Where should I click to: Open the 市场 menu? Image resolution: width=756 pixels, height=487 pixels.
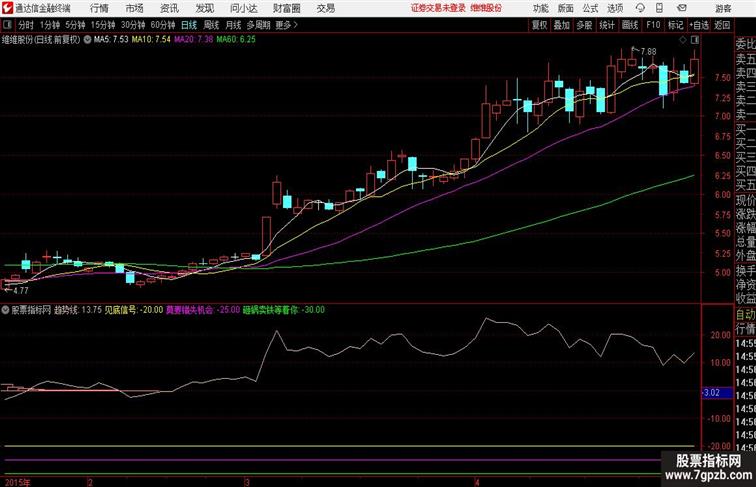pos(135,8)
